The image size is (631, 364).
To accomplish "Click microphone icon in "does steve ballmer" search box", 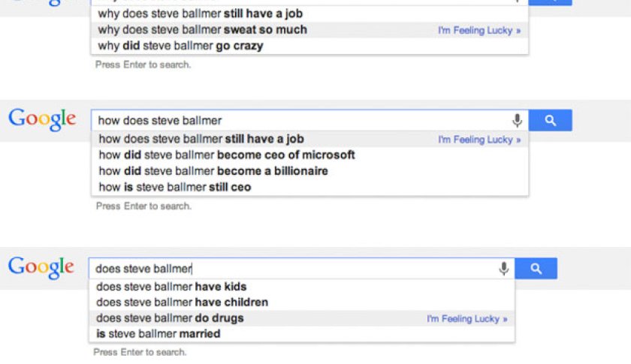I will tap(503, 268).
